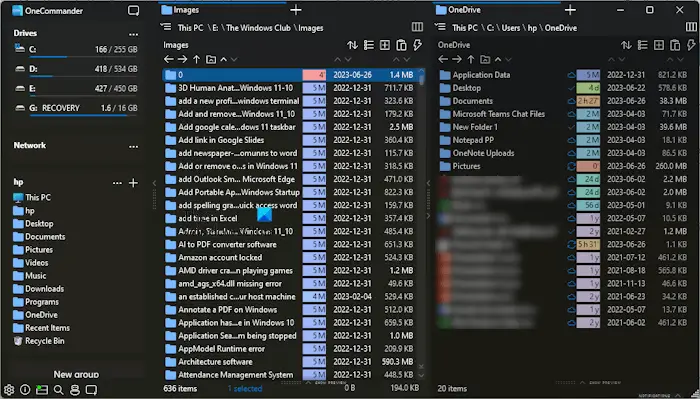This screenshot has width=700, height=399.
Task: Click the info circle icon in bottom toolbar
Action: [x=25, y=390]
